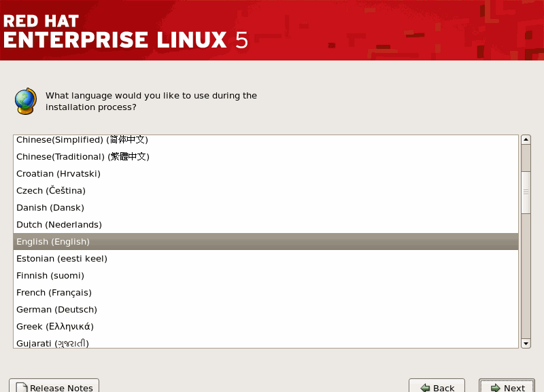This screenshot has width=544, height=392.
Task: Choose Croatian (Hrvatski) in the list
Action: [x=58, y=174]
